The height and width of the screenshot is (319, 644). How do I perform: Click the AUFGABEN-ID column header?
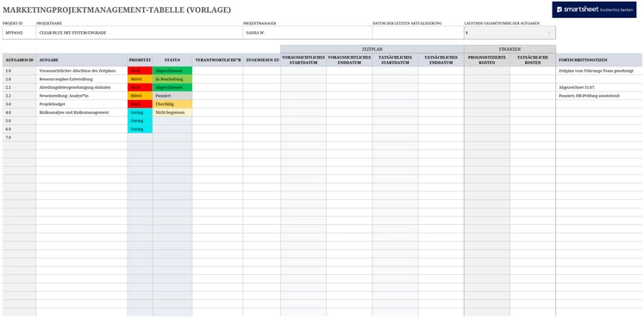click(19, 60)
